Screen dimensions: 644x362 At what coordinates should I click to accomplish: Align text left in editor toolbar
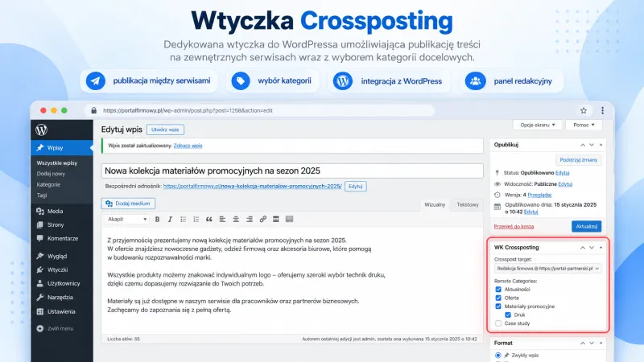click(x=223, y=219)
